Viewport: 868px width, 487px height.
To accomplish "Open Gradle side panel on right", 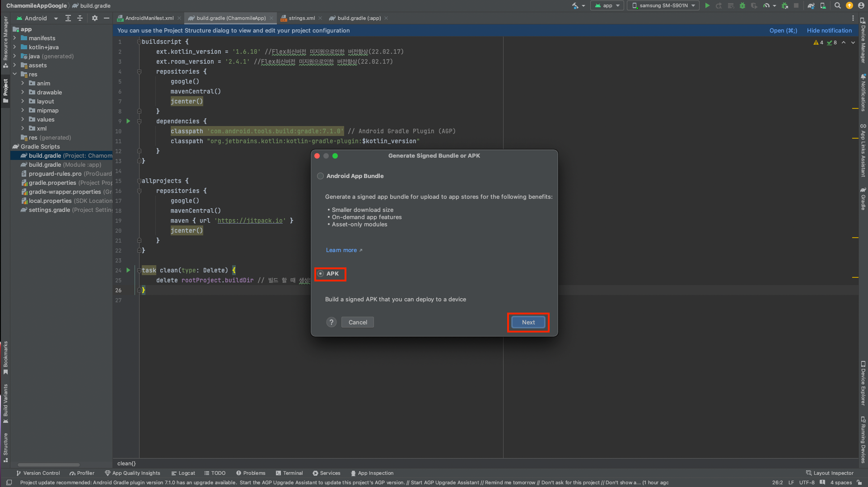I will [x=863, y=199].
